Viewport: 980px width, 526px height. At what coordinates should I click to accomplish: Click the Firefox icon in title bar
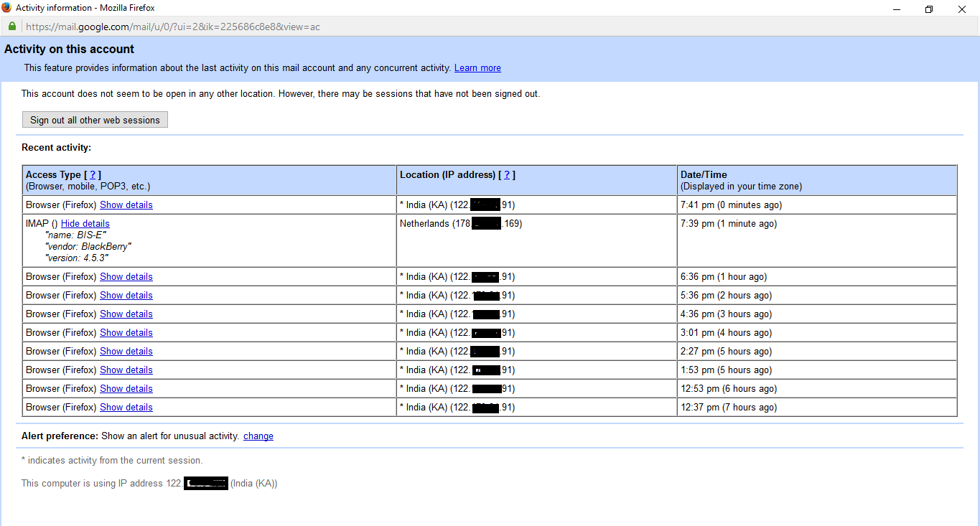[x=6, y=8]
